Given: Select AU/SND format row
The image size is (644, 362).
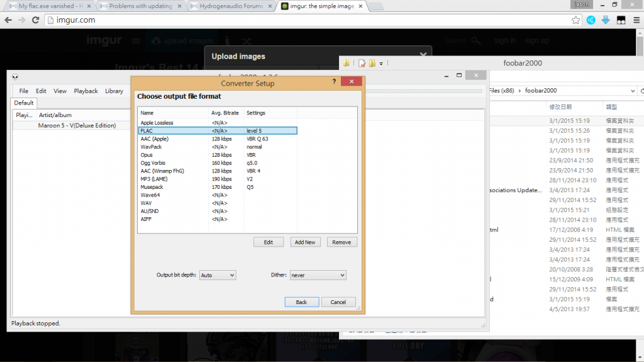Looking at the screenshot, I should 218,211.
